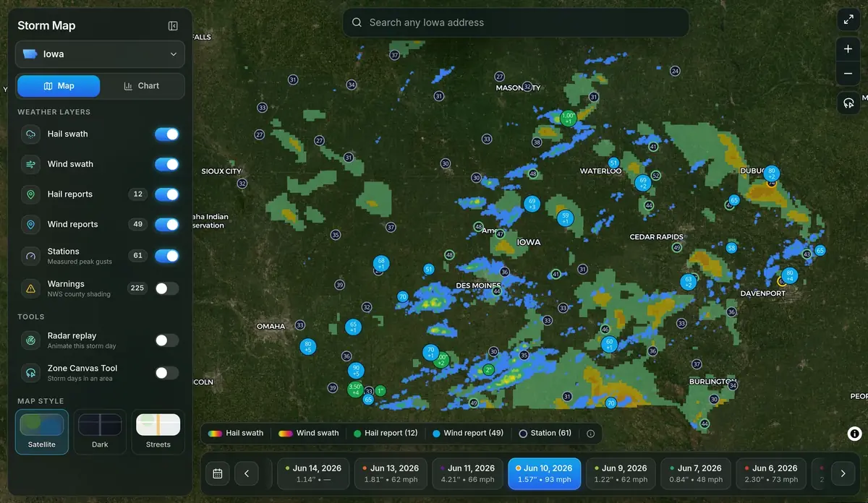Click the Cedar Rapids city label

pos(657,237)
